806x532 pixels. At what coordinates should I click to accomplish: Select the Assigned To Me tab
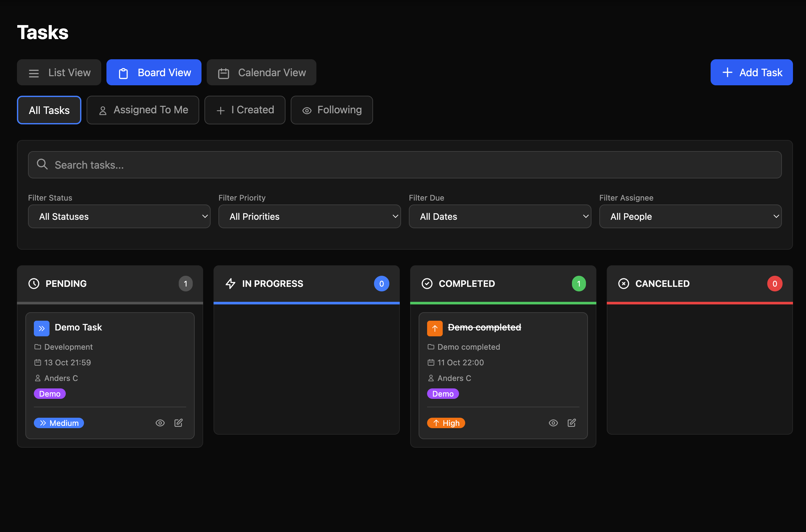pos(143,110)
